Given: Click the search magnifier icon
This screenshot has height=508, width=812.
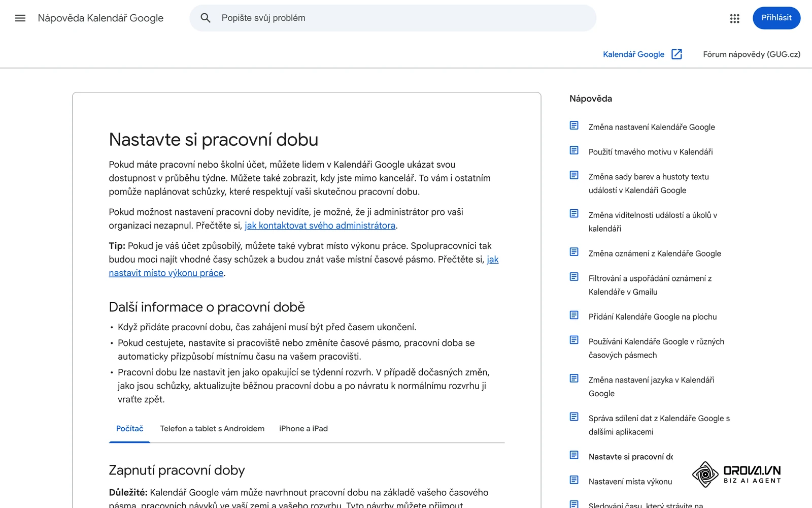Looking at the screenshot, I should click(206, 18).
